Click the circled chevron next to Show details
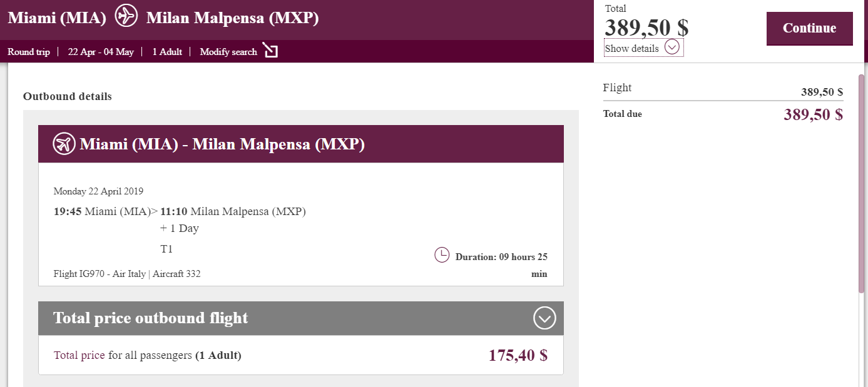868x387 pixels. point(672,48)
